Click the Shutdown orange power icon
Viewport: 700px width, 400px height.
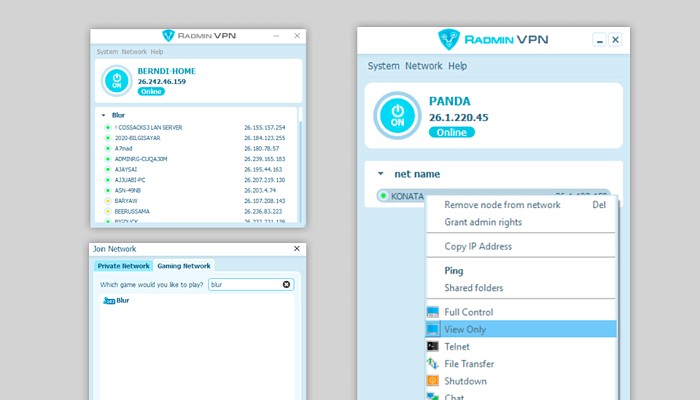[433, 381]
